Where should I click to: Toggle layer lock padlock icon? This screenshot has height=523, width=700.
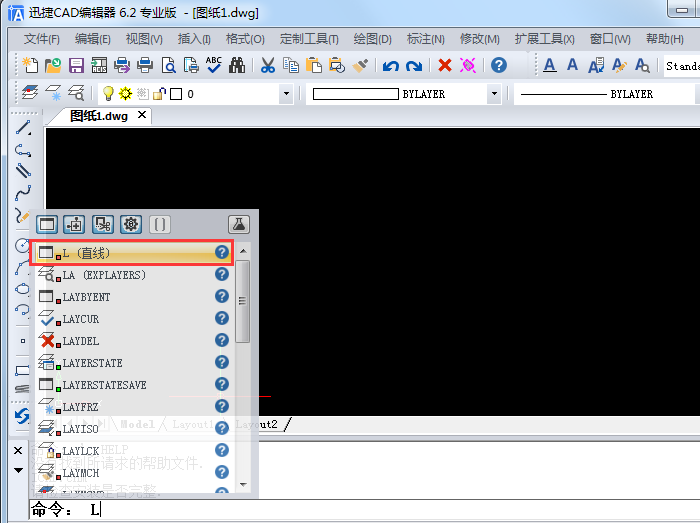(159, 93)
